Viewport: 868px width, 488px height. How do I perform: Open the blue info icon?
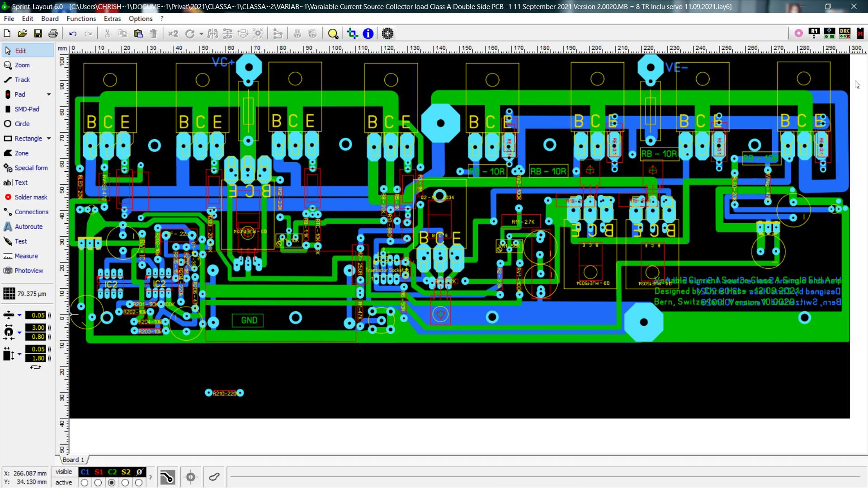[368, 33]
